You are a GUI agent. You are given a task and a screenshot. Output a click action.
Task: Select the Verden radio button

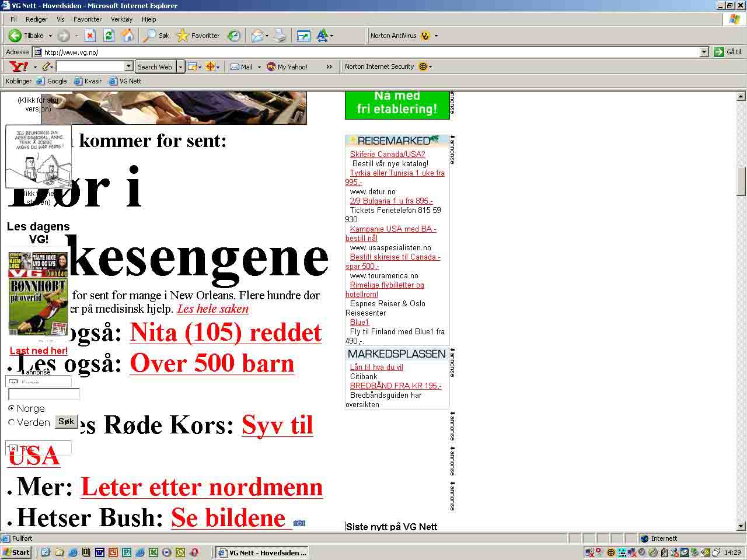(11, 422)
